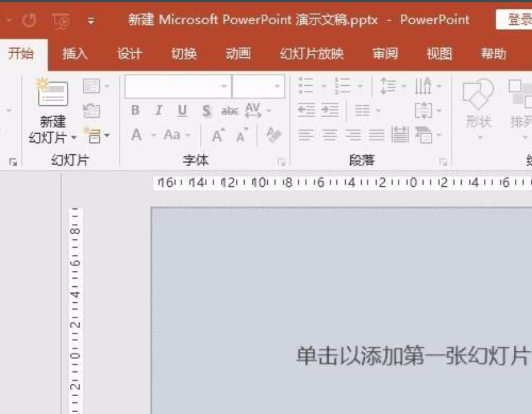Open the Font dialog launcher

281,162
